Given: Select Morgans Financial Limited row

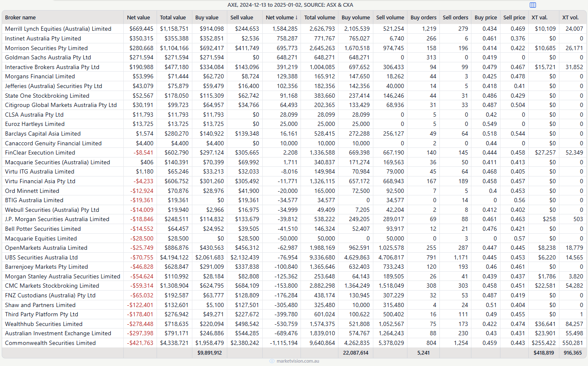Looking at the screenshot, I should point(294,76).
